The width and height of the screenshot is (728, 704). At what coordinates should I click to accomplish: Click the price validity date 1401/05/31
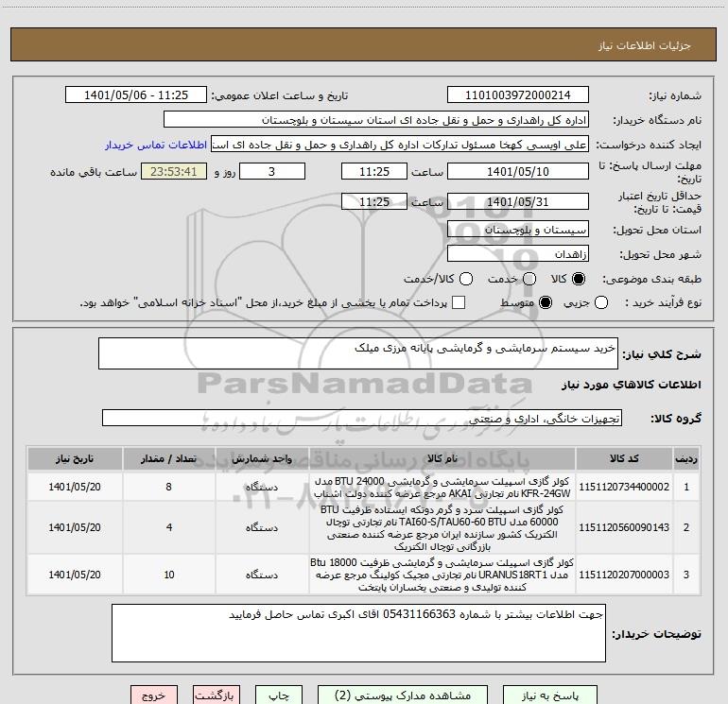click(518, 201)
